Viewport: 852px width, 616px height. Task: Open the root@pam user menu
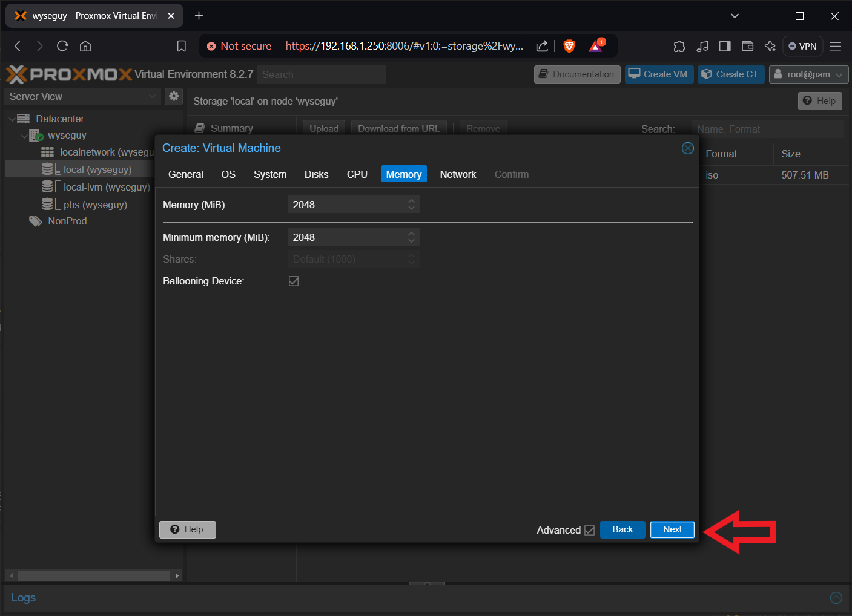pos(808,74)
